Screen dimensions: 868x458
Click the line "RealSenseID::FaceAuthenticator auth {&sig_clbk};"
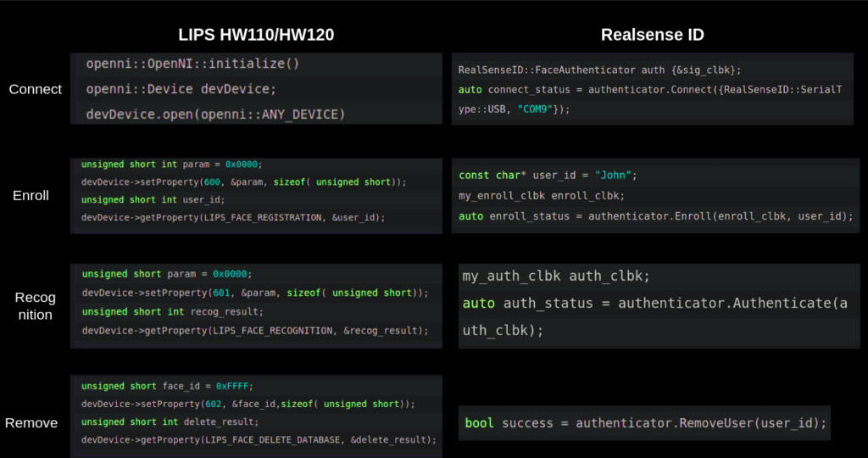pos(599,70)
